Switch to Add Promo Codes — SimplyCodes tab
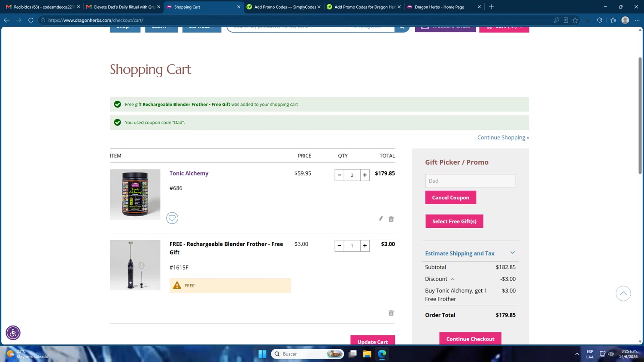The width and height of the screenshot is (644, 362). pos(284,7)
